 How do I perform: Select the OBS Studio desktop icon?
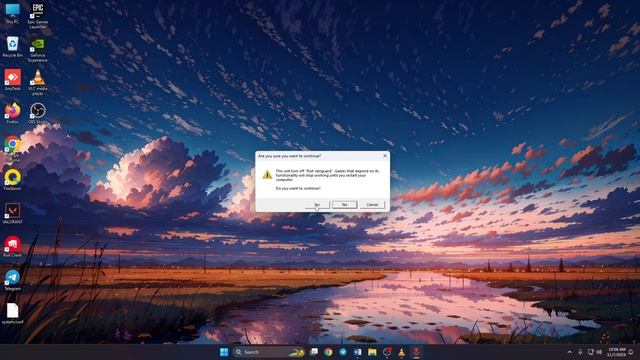pyautogui.click(x=38, y=113)
